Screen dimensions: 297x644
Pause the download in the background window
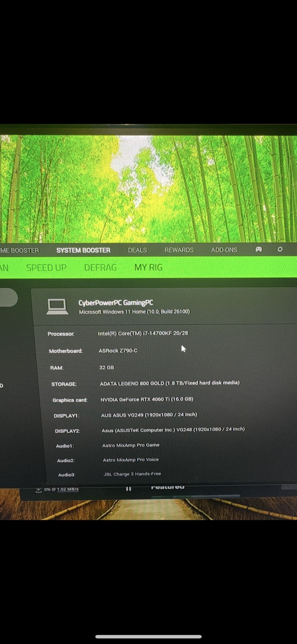[128, 489]
